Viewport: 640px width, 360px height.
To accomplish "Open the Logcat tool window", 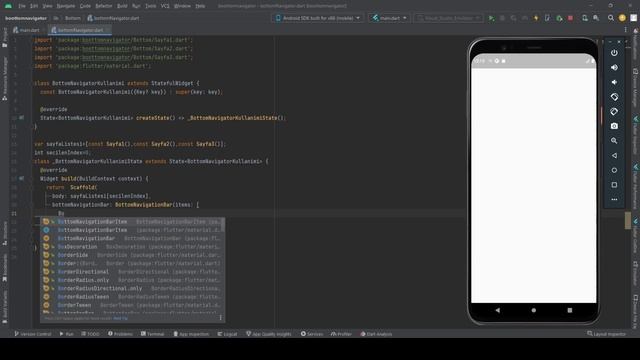I will pyautogui.click(x=227, y=334).
